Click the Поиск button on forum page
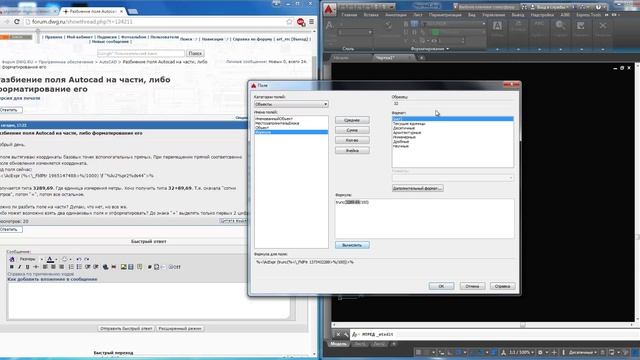640x360 pixels. pyautogui.click(x=195, y=53)
